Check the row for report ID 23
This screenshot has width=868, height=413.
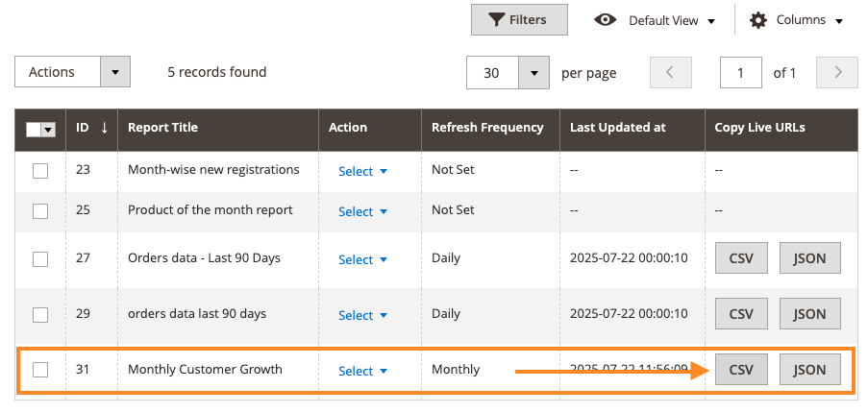[x=39, y=171]
